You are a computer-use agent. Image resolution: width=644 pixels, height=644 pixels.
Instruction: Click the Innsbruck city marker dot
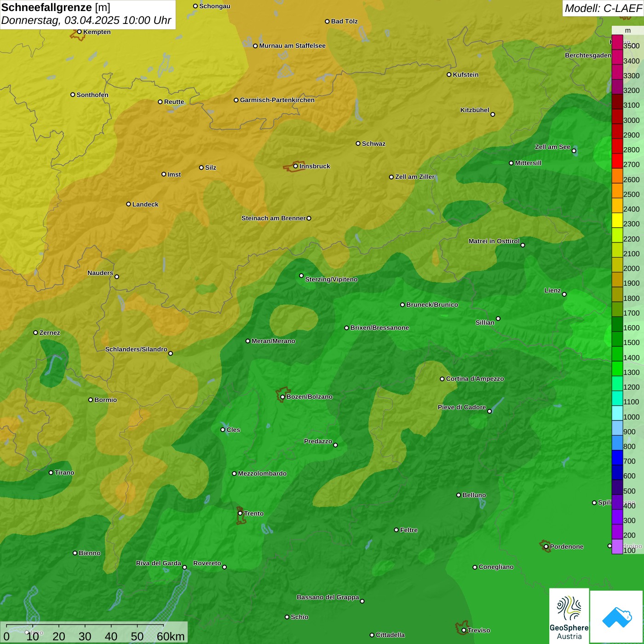(296, 166)
